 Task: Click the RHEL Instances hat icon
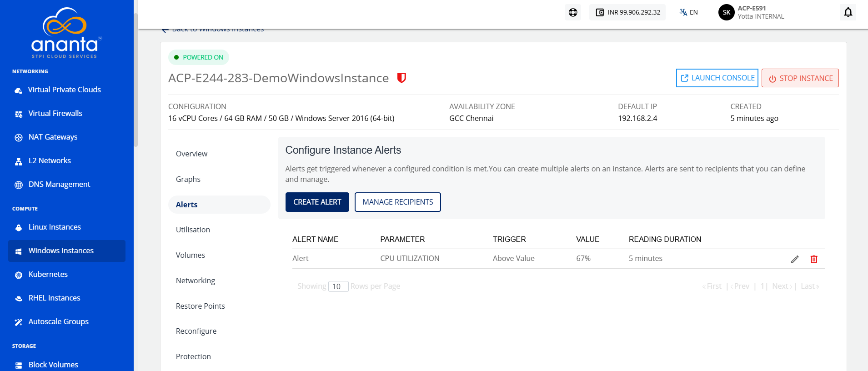[19, 299]
